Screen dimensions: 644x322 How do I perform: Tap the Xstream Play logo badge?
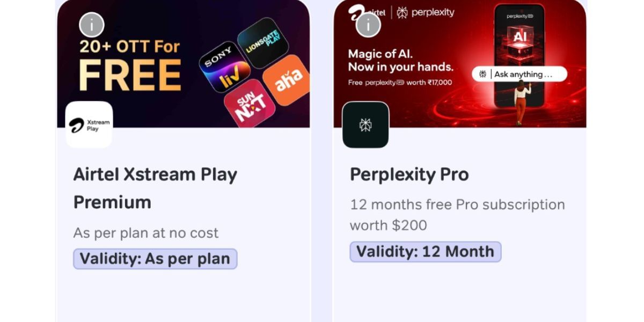[x=89, y=125]
